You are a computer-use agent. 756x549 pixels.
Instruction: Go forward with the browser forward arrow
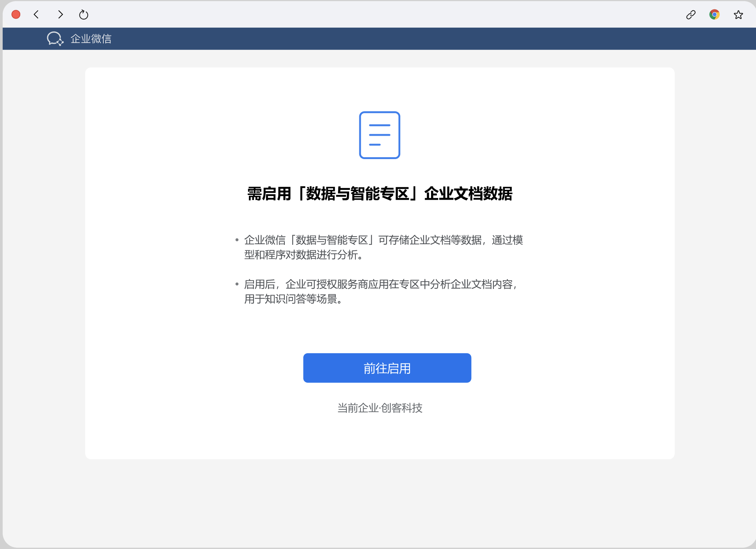click(60, 15)
